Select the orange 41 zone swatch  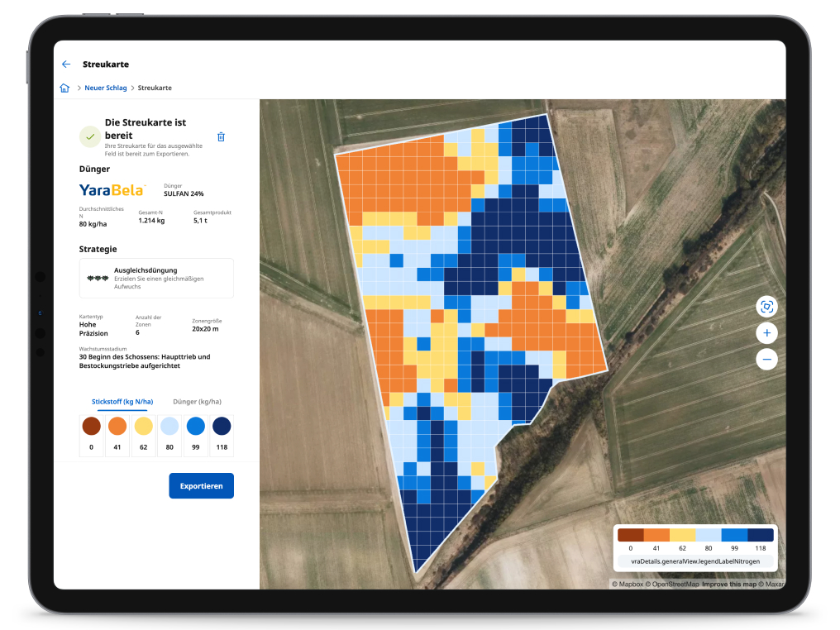coord(117,427)
